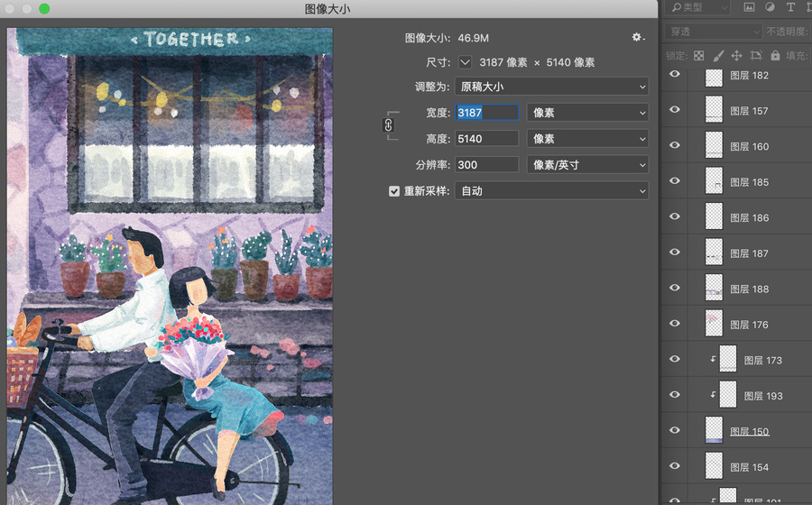Screen dimensions: 812x505
Task: Hide layer 图层 188
Action: pos(674,288)
